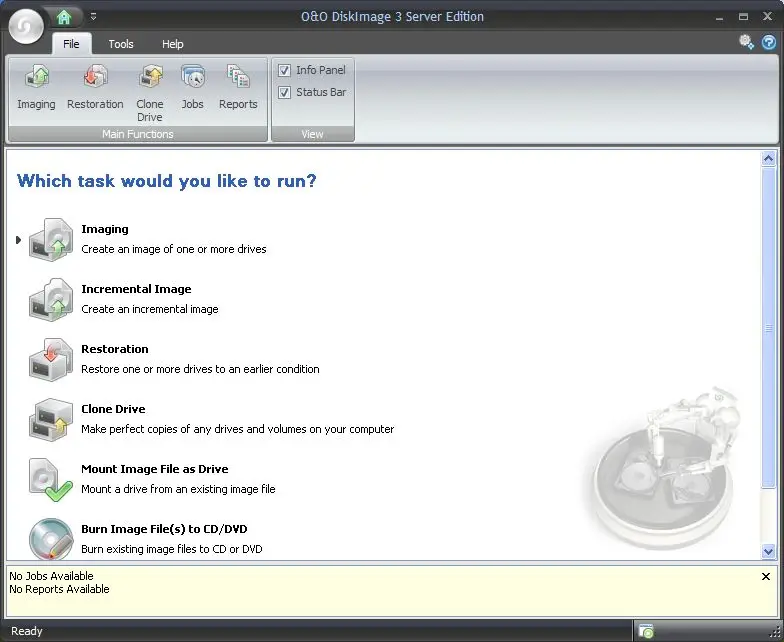Click the Restoration task title link

(x=115, y=349)
